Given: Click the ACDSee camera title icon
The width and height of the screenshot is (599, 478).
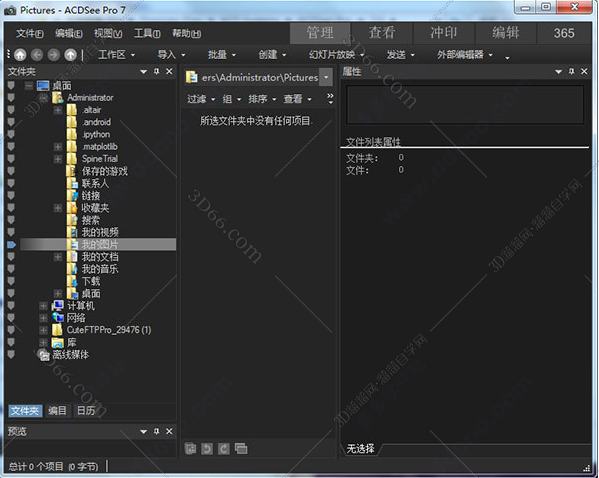Looking at the screenshot, I should pos(10,10).
